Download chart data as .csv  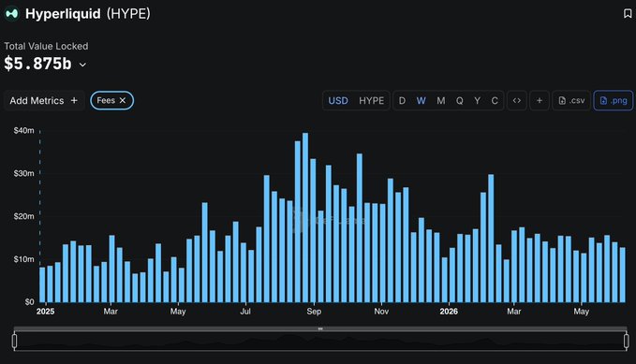pos(571,100)
